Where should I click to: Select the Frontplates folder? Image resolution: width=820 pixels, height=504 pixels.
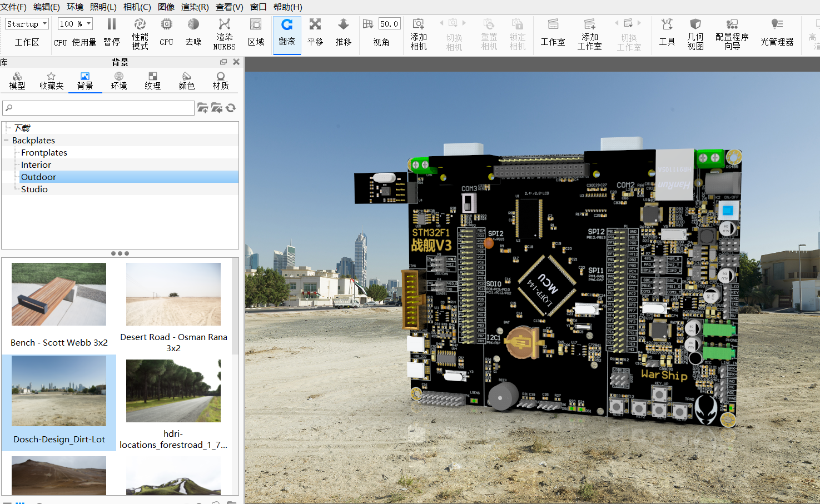[x=44, y=152]
